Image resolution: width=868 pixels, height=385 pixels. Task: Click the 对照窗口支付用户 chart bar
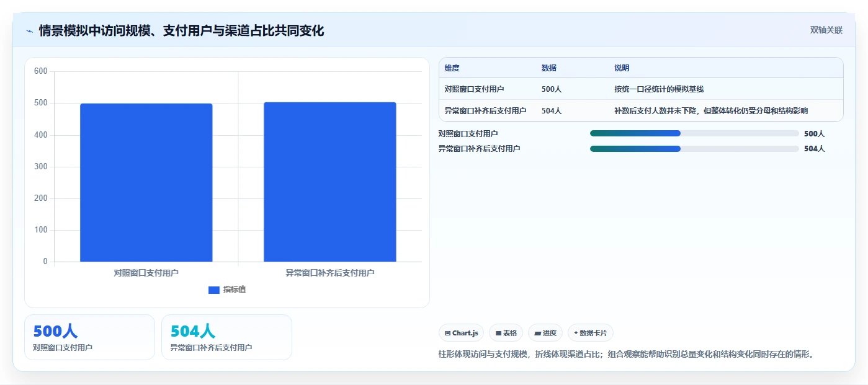(x=146, y=182)
